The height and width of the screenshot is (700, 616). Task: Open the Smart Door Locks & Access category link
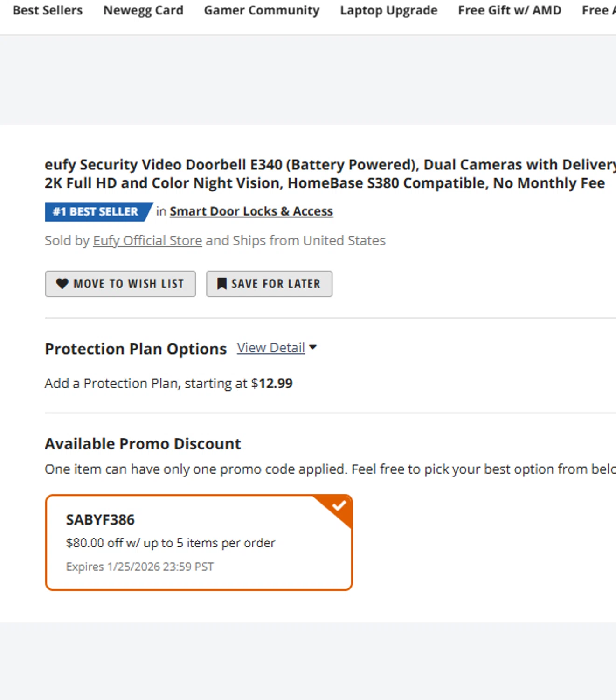click(251, 211)
